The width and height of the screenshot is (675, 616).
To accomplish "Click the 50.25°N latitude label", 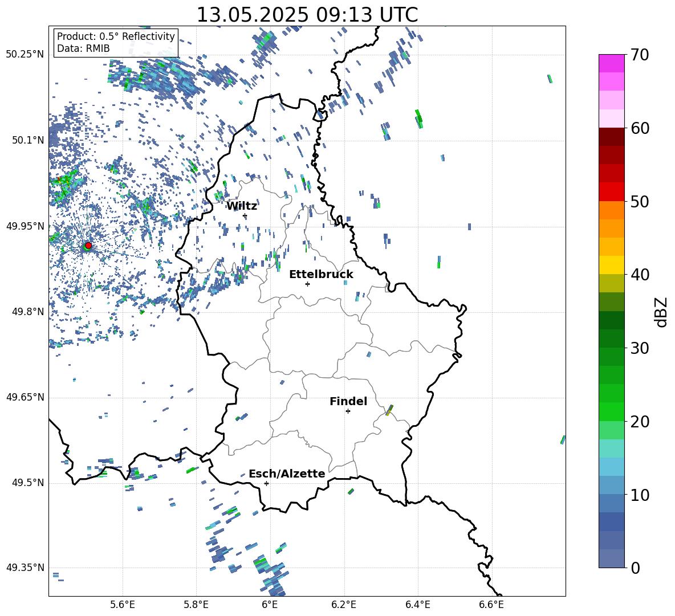I will point(25,55).
